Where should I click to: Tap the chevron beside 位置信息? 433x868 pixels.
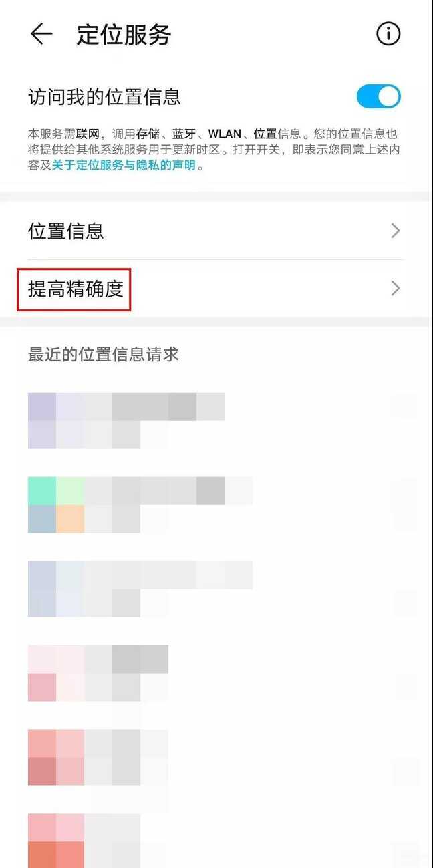pyautogui.click(x=396, y=231)
